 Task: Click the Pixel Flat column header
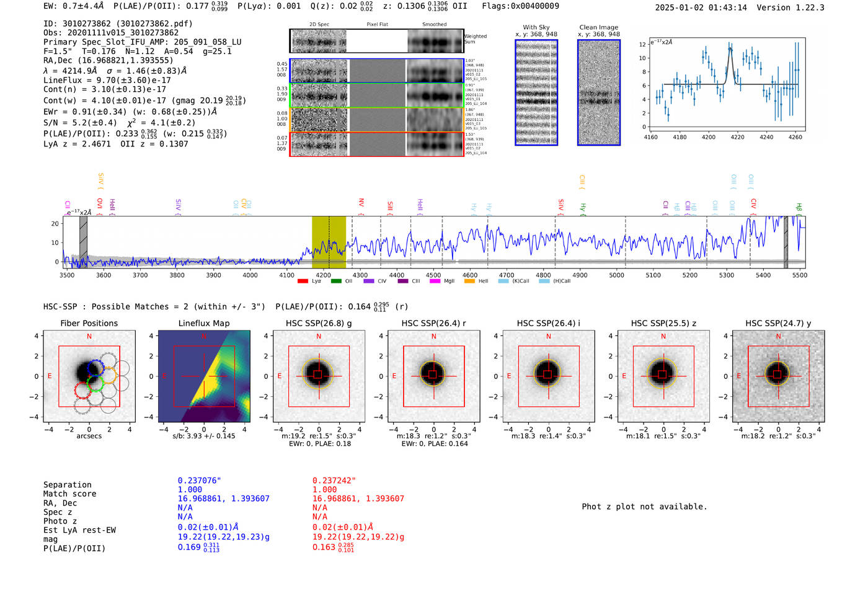(x=377, y=24)
